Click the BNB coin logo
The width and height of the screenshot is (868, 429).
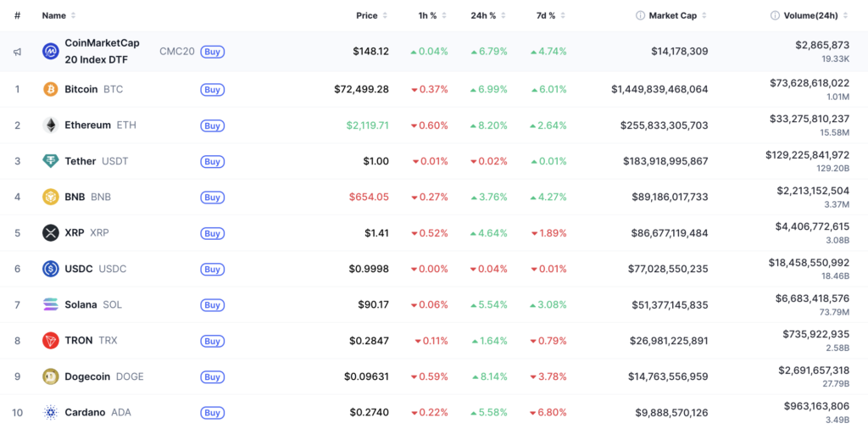click(x=50, y=197)
